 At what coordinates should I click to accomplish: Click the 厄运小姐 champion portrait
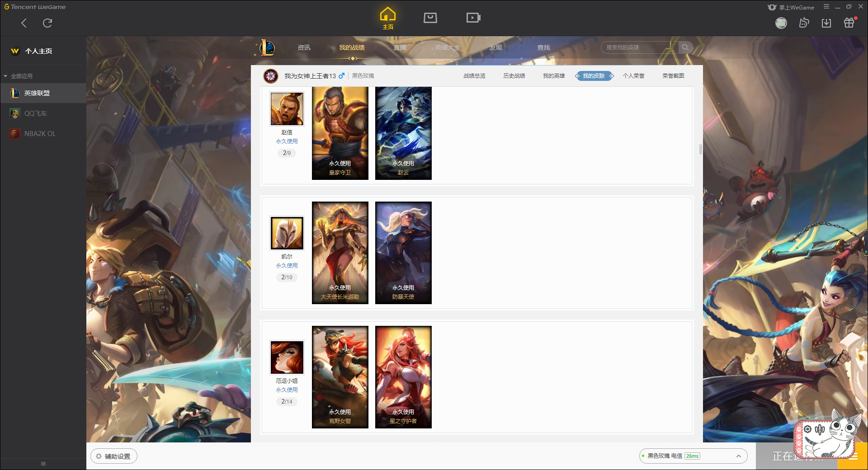[x=287, y=357]
